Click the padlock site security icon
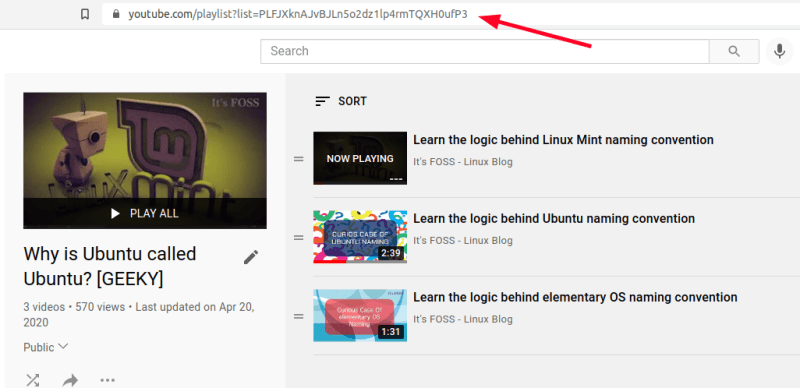 point(116,14)
